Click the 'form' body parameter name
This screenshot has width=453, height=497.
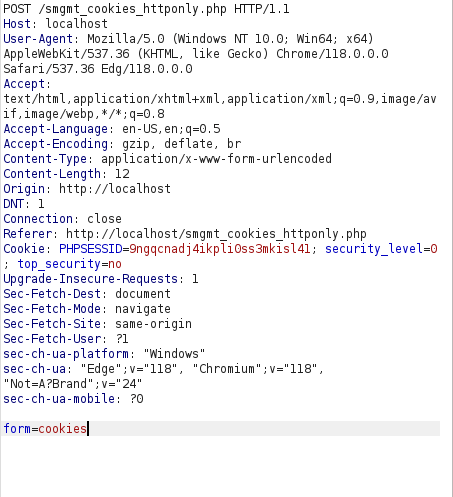point(17,429)
